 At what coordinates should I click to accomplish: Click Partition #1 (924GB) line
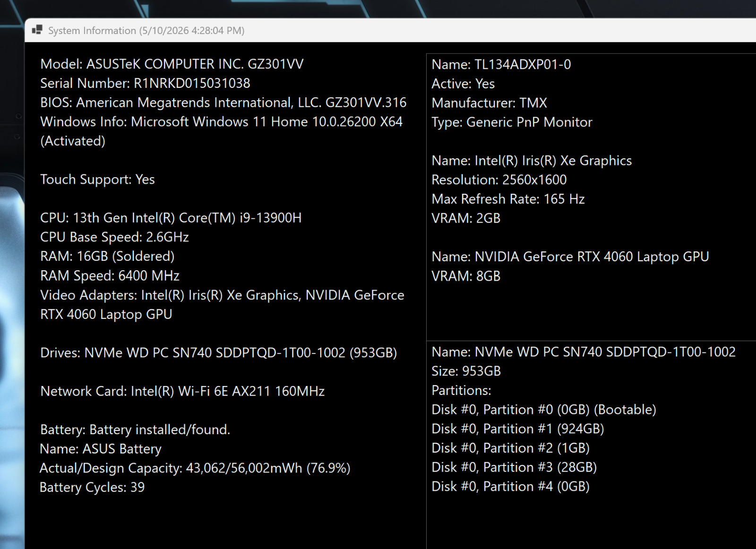pos(518,429)
